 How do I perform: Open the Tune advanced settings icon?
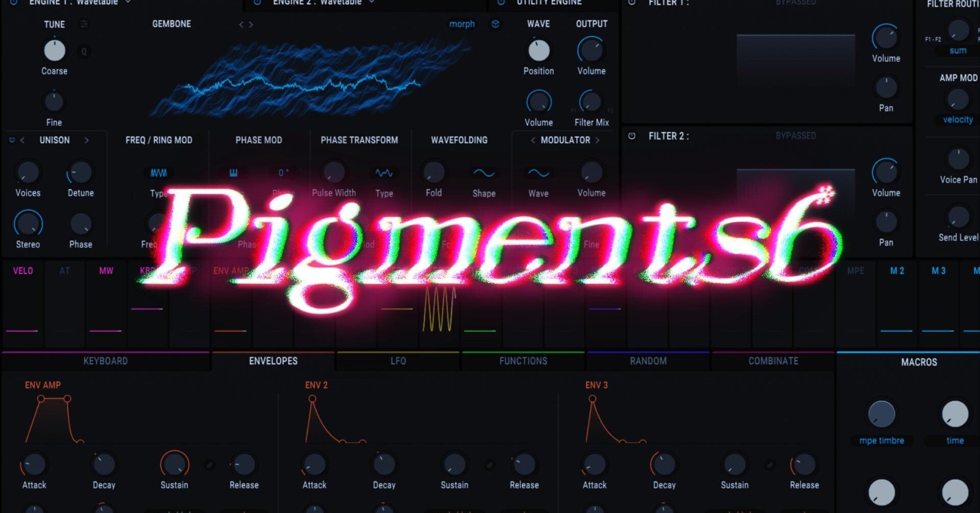[x=84, y=24]
